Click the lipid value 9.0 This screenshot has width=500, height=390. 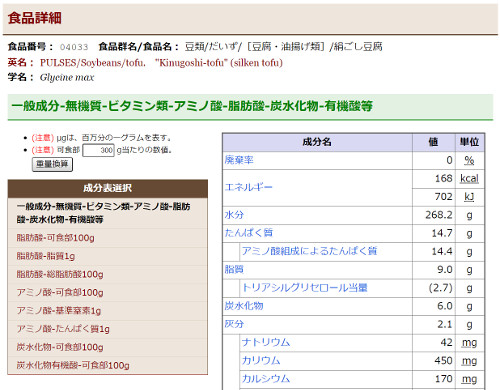click(445, 269)
